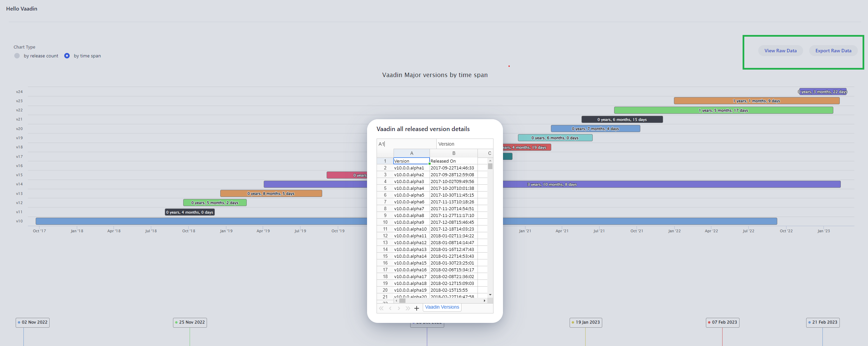The height and width of the screenshot is (346, 868).
Task: Add a new sheet with plus icon
Action: 416,308
